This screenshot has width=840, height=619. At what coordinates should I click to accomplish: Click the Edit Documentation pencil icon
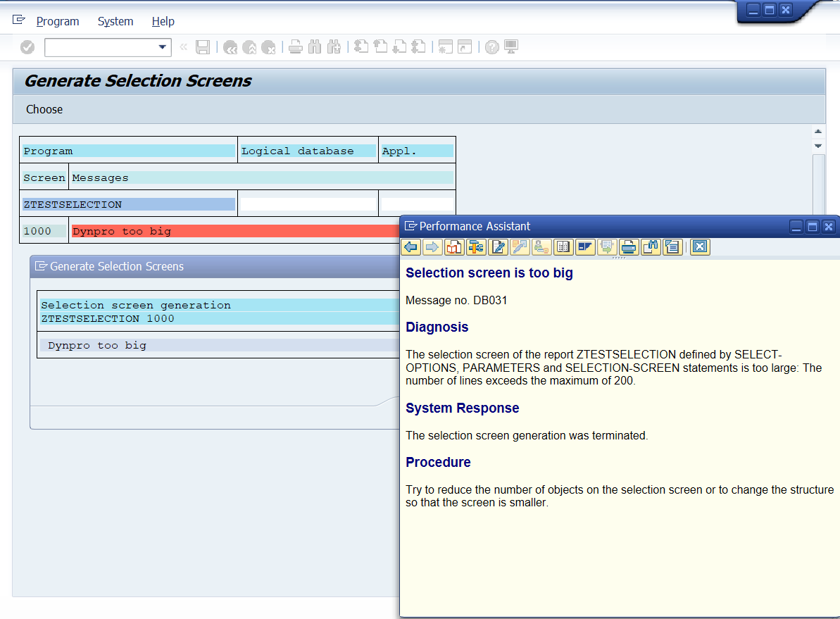(x=499, y=247)
